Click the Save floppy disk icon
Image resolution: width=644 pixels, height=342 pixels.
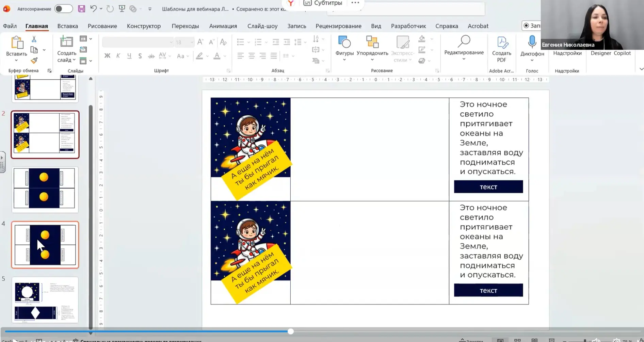click(x=81, y=9)
